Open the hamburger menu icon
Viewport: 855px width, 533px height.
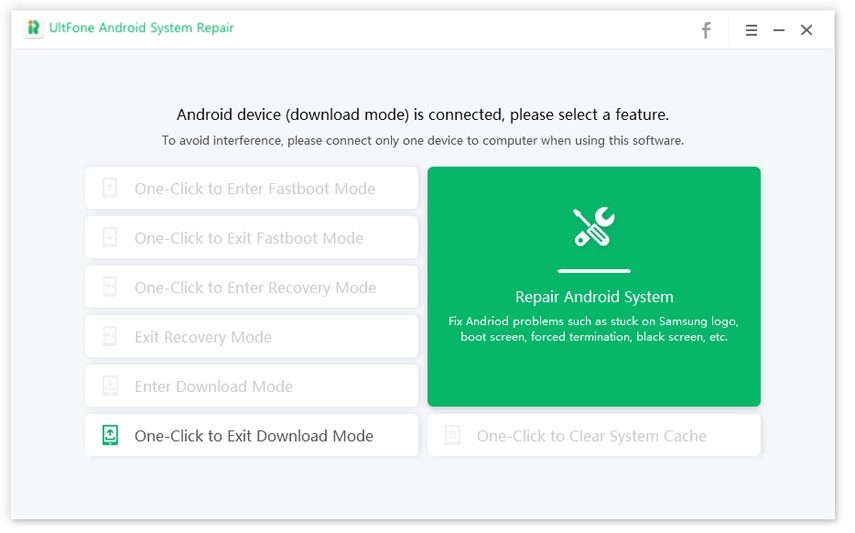click(751, 30)
